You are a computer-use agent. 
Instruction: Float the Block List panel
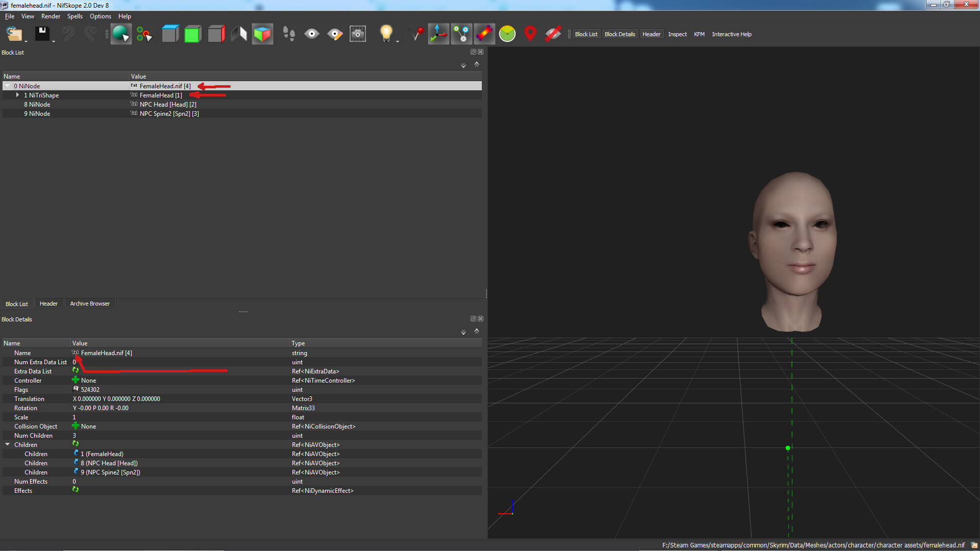click(x=473, y=52)
